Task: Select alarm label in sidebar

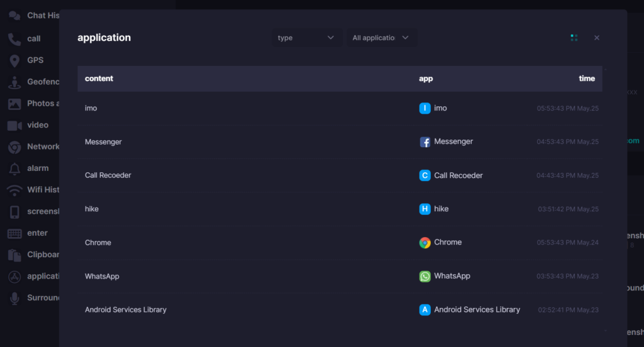Action: coord(38,168)
